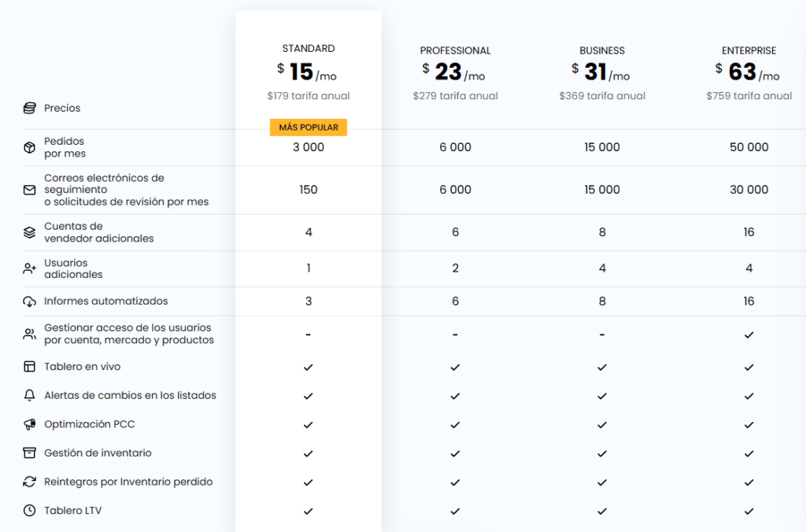806x532 pixels.
Task: Click the users icon for Gestionar acceso
Action: (x=29, y=333)
